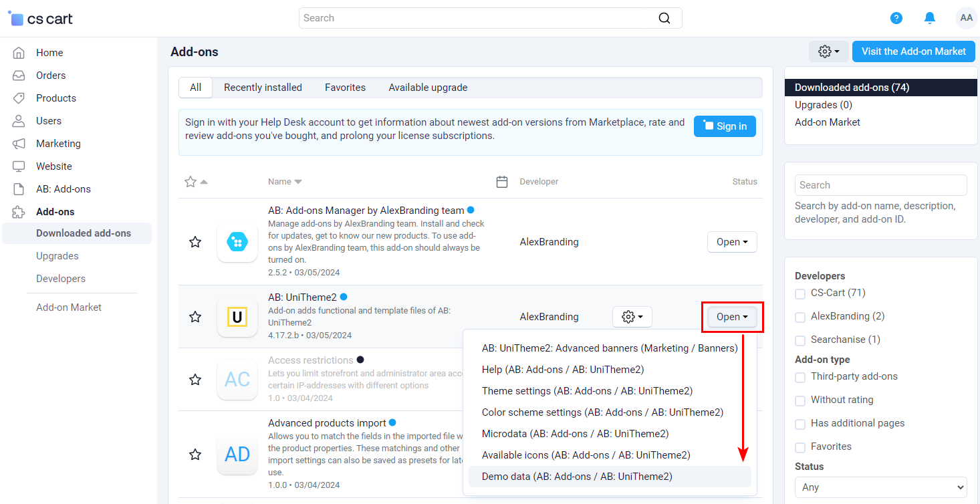The image size is (980, 504).
Task: Choose Color scheme settings menu entry
Action: click(x=610, y=412)
